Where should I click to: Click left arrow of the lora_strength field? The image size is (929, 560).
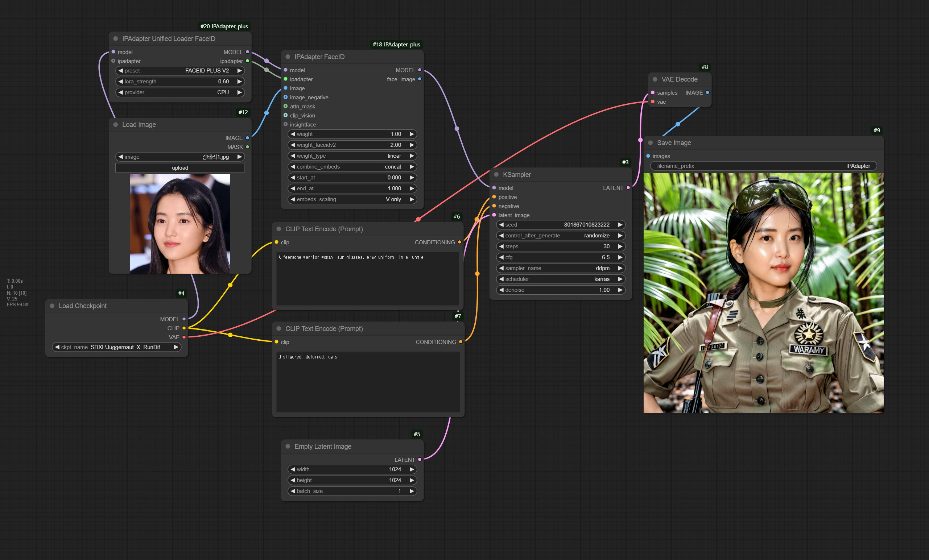pyautogui.click(x=121, y=82)
